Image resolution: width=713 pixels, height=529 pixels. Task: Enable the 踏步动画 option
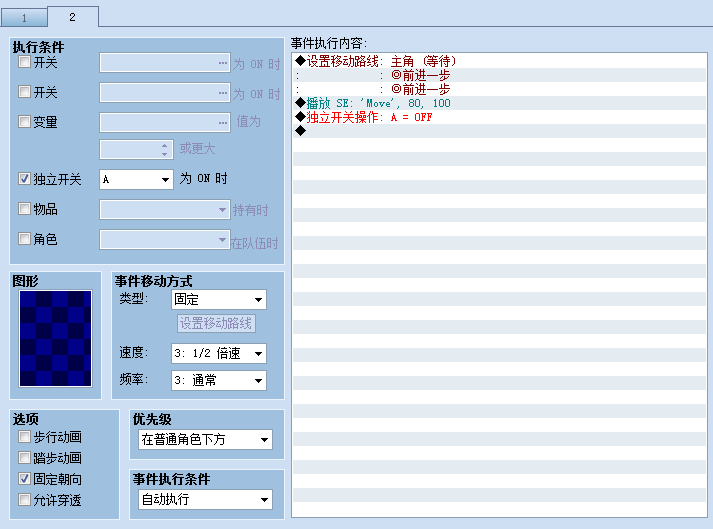(24, 458)
